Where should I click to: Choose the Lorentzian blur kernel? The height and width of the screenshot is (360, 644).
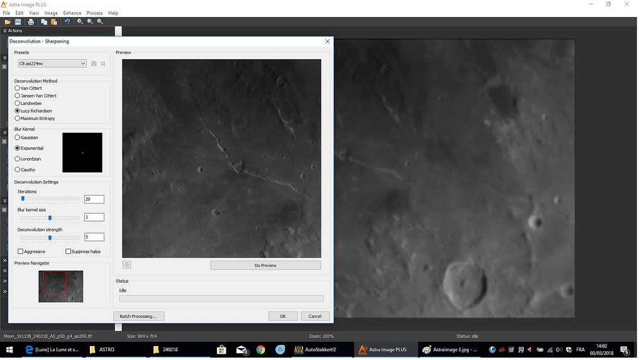coord(28,159)
